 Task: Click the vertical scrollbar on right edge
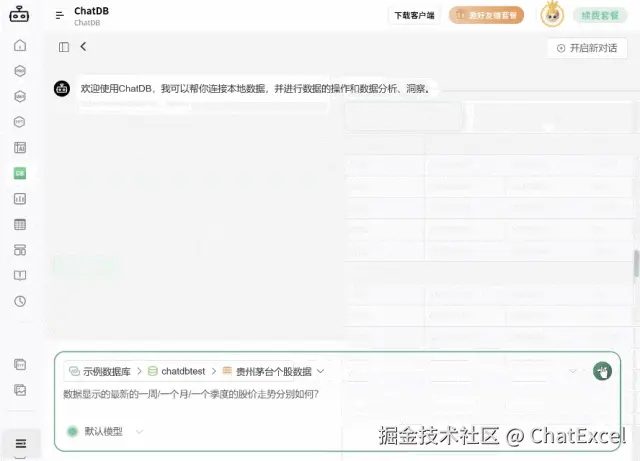(636, 264)
